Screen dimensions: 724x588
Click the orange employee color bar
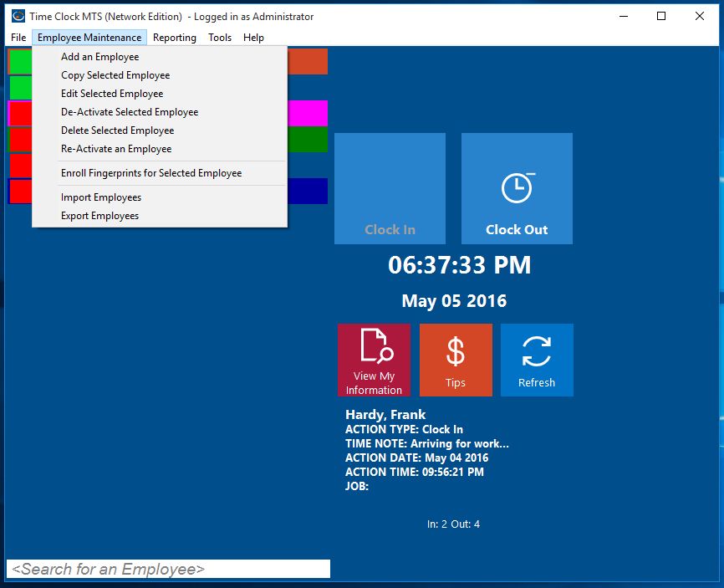308,61
